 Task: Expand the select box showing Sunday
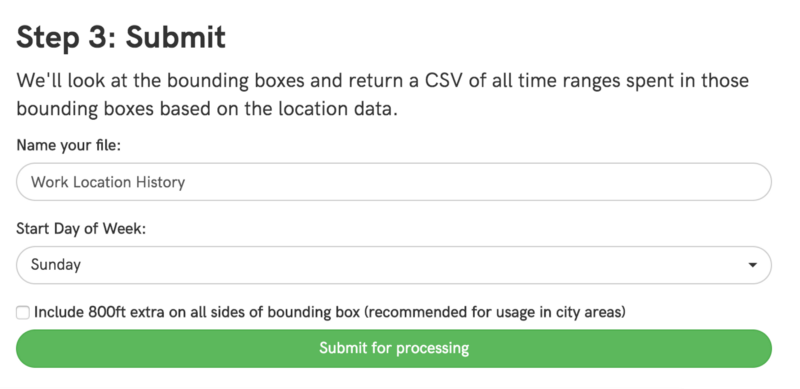pos(394,265)
